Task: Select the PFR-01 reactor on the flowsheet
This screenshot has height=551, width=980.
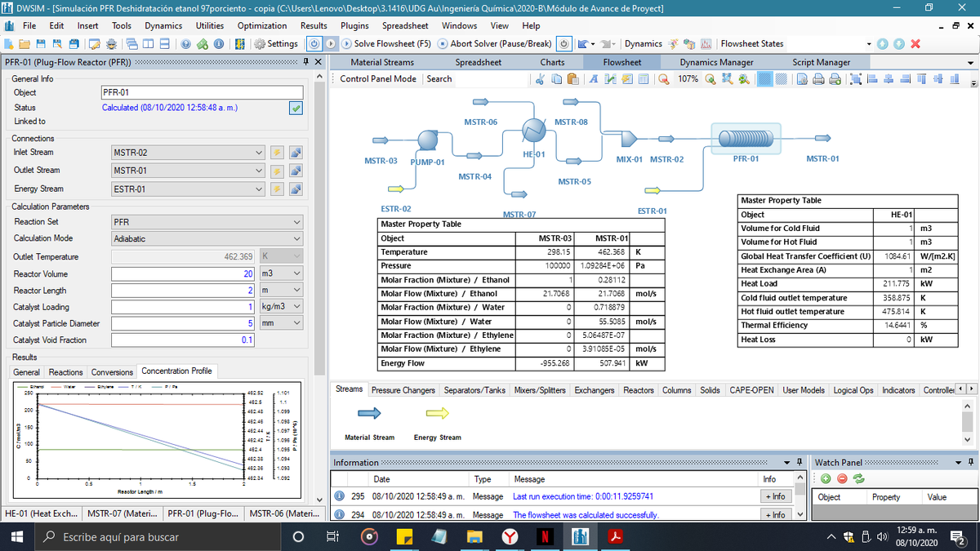Action: (746, 139)
